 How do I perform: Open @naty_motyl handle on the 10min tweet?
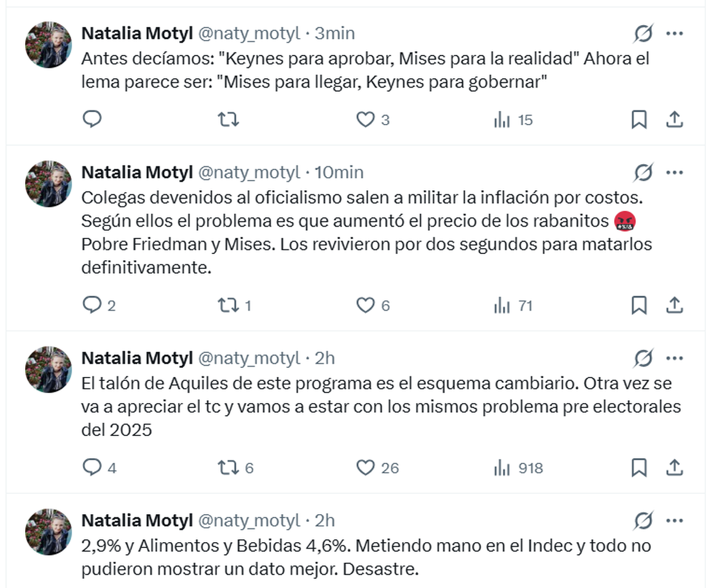(248, 173)
